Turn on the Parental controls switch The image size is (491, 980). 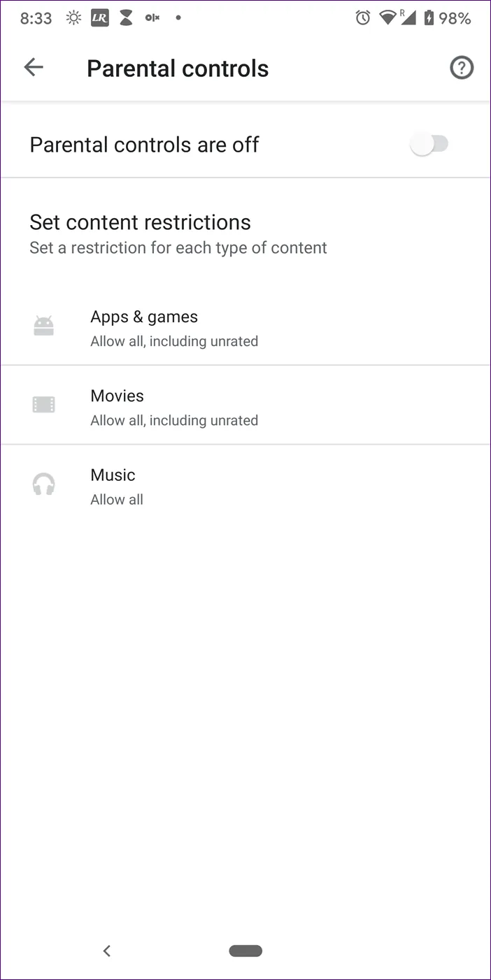[x=429, y=145]
